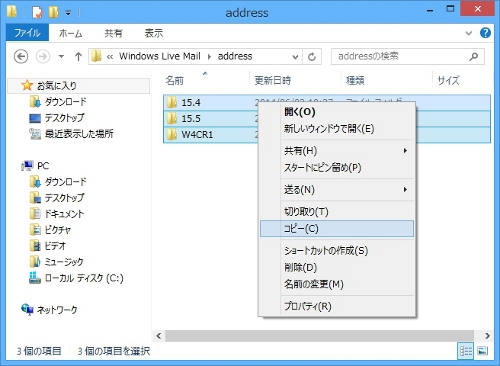This screenshot has height=366, width=500.
Task: Expand the 共有(H) submenu
Action: [x=337, y=151]
